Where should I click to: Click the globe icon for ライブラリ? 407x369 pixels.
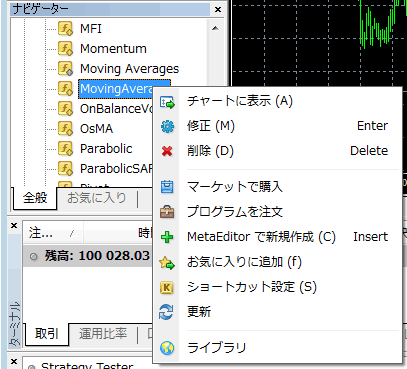[167, 348]
